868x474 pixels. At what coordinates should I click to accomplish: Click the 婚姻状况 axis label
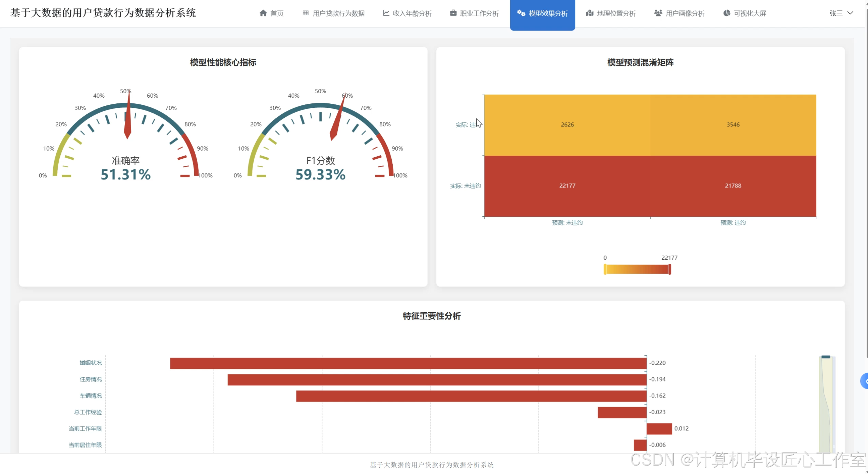(x=91, y=363)
